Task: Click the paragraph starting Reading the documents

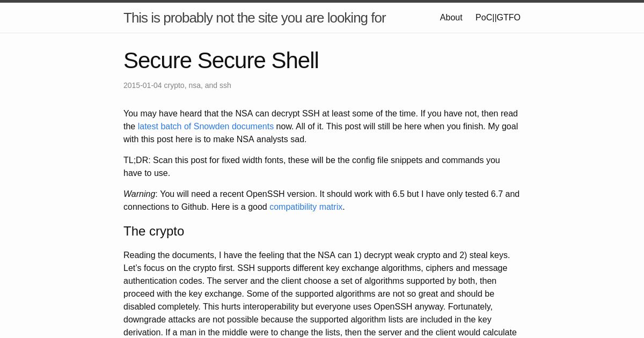Action: (x=321, y=294)
